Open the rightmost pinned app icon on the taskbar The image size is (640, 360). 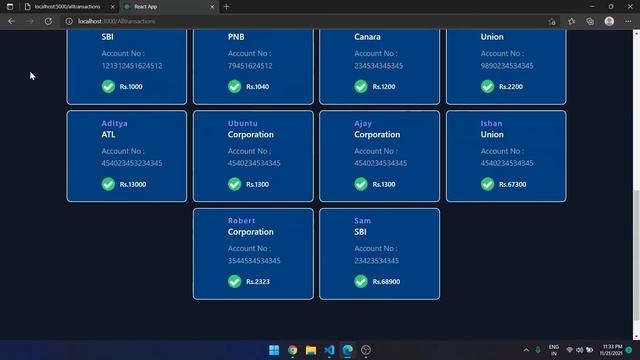(366, 350)
